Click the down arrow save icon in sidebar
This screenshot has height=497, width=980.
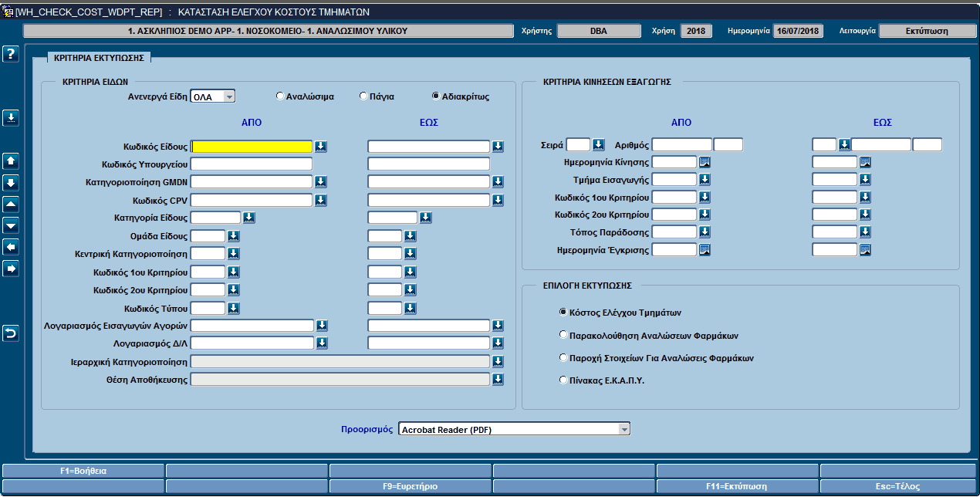point(11,117)
